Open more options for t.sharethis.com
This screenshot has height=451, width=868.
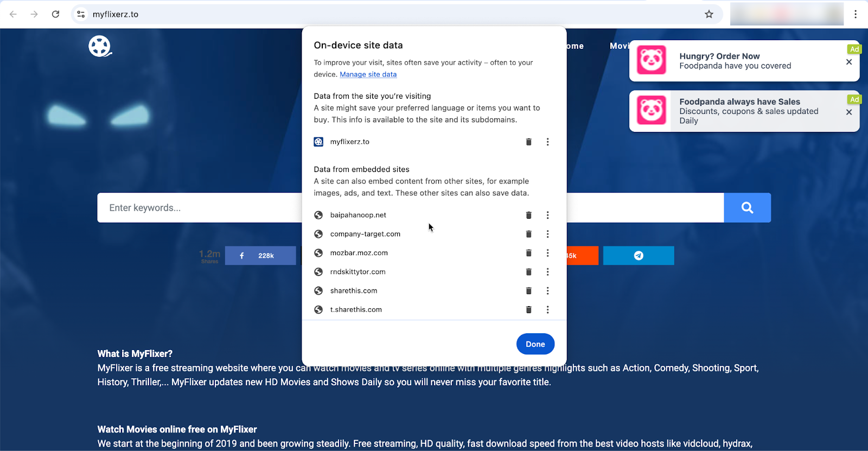click(x=547, y=310)
